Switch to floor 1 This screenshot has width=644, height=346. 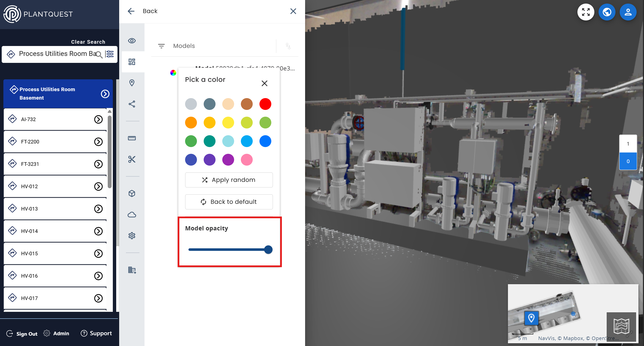pyautogui.click(x=628, y=144)
